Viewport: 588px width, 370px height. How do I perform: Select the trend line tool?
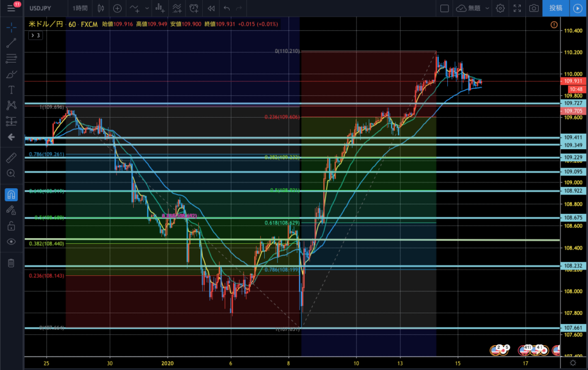pyautogui.click(x=11, y=42)
